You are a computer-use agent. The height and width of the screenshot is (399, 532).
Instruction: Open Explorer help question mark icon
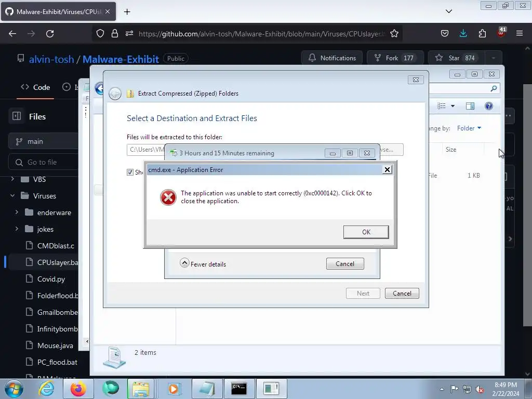(x=488, y=106)
